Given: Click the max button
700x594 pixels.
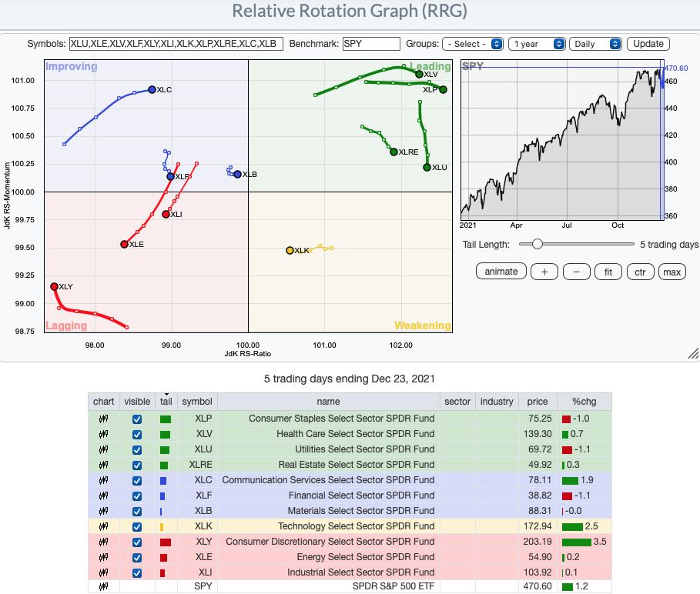Looking at the screenshot, I should 672,272.
